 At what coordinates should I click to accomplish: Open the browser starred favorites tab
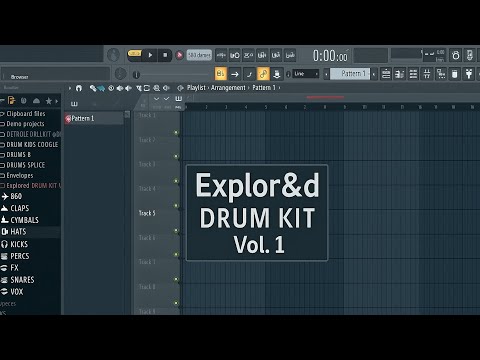click(49, 100)
